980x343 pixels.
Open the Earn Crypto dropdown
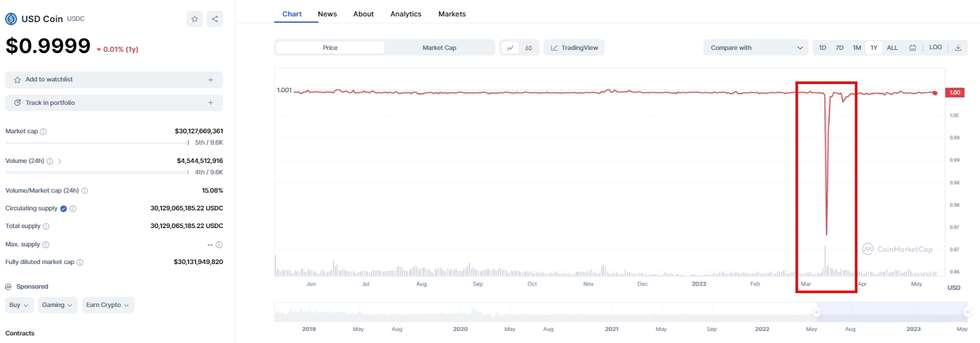click(108, 305)
